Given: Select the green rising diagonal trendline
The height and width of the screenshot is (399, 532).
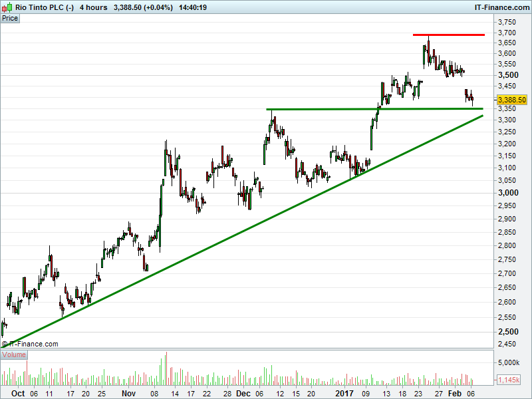Looking at the screenshot, I should pos(241,231).
